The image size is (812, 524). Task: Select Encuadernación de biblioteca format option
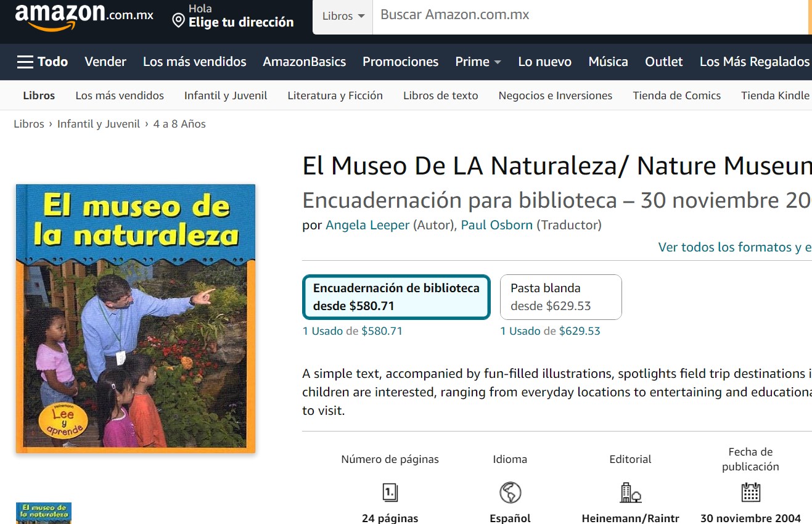[x=396, y=297]
